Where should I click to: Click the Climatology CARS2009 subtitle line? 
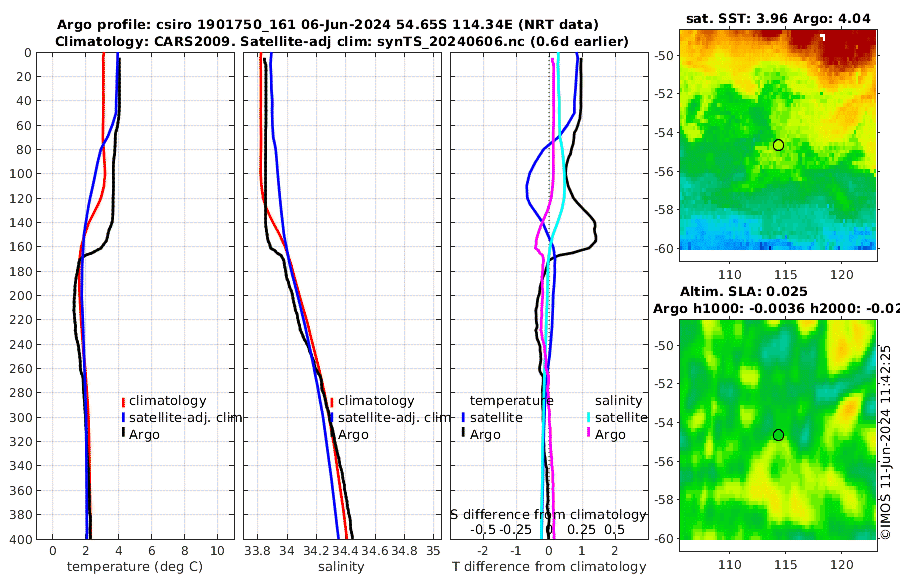342,42
